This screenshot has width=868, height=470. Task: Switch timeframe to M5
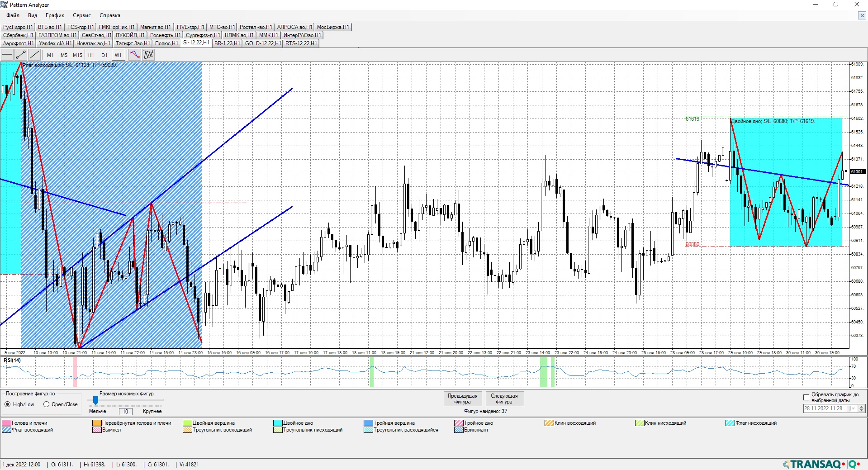coord(64,55)
